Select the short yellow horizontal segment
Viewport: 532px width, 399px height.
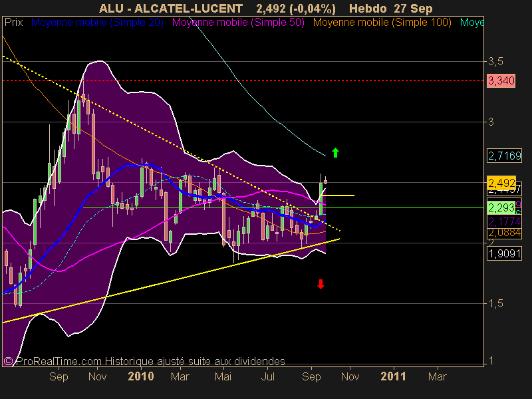pos(338,196)
